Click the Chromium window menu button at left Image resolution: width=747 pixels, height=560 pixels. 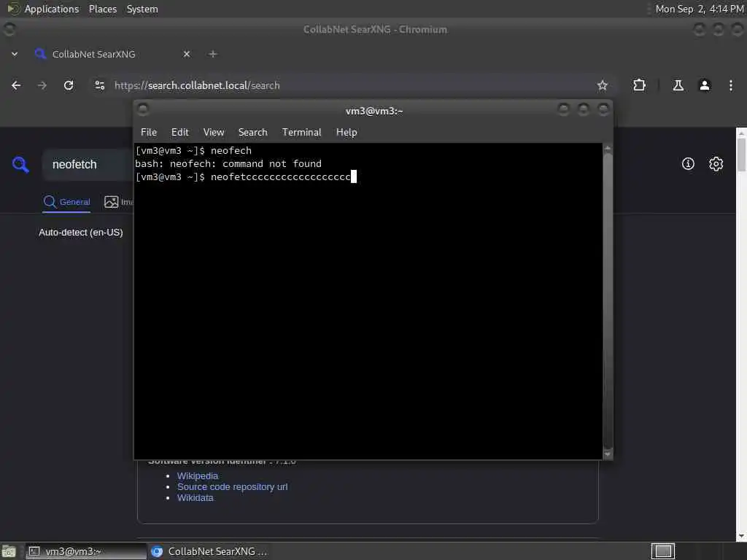coord(9,29)
